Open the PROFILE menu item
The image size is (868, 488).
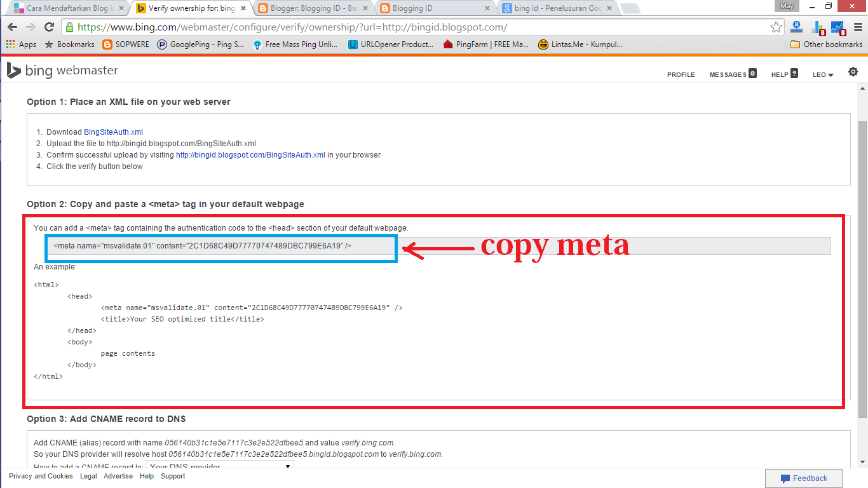(681, 74)
